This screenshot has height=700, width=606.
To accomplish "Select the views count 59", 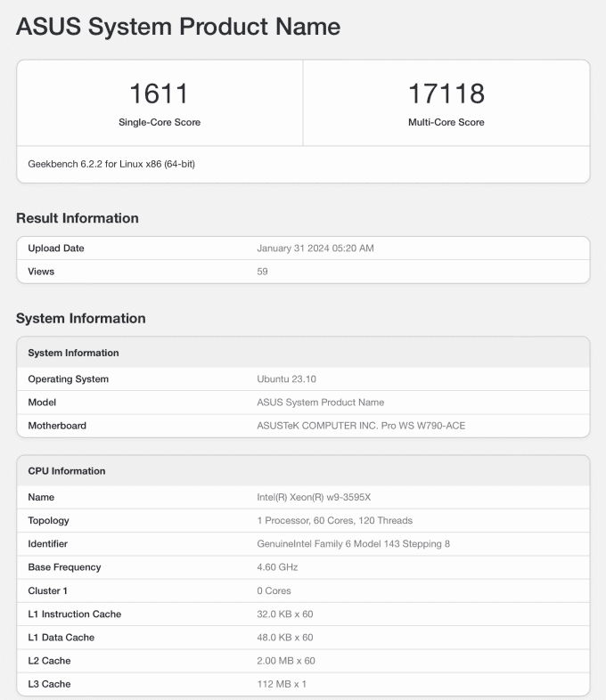I will [262, 272].
